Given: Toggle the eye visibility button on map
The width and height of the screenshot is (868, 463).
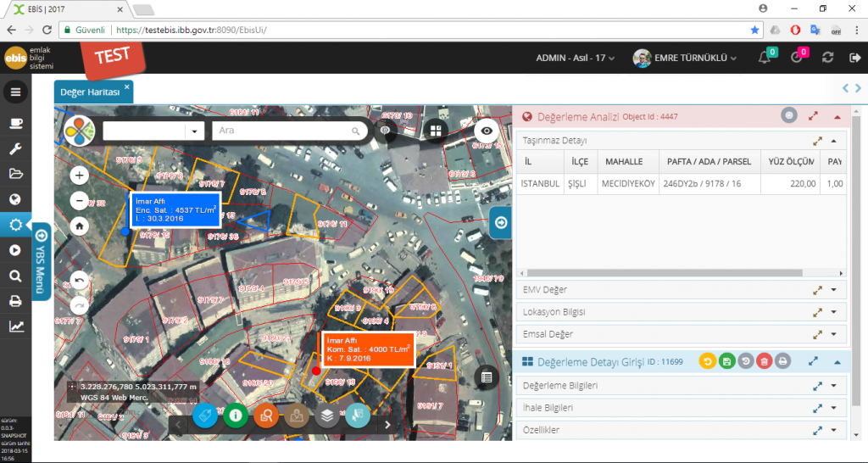Looking at the screenshot, I should pos(487,131).
